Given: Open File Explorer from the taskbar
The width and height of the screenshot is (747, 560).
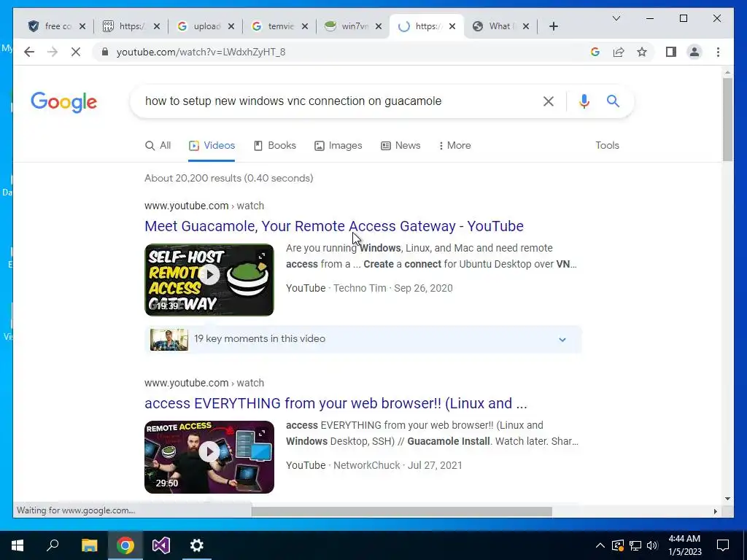Looking at the screenshot, I should coord(89,545).
